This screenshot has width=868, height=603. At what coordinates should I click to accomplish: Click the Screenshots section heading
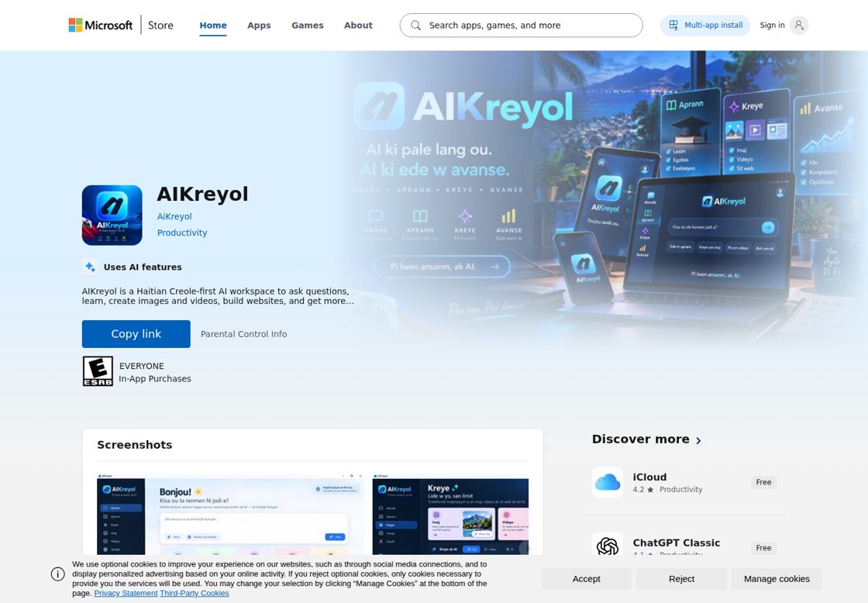[x=135, y=445]
